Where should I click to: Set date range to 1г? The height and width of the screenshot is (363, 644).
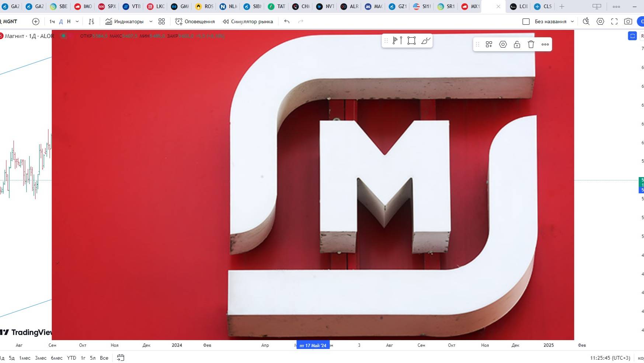[x=83, y=358]
